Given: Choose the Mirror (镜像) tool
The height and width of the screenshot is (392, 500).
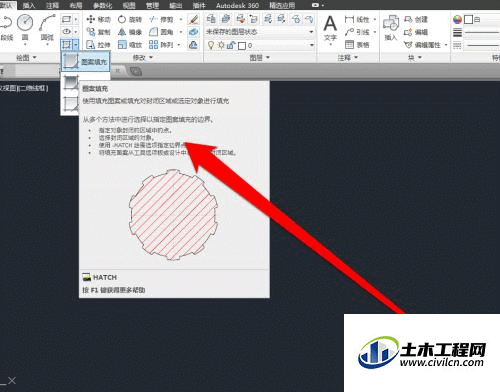Looking at the screenshot, I should (130, 32).
